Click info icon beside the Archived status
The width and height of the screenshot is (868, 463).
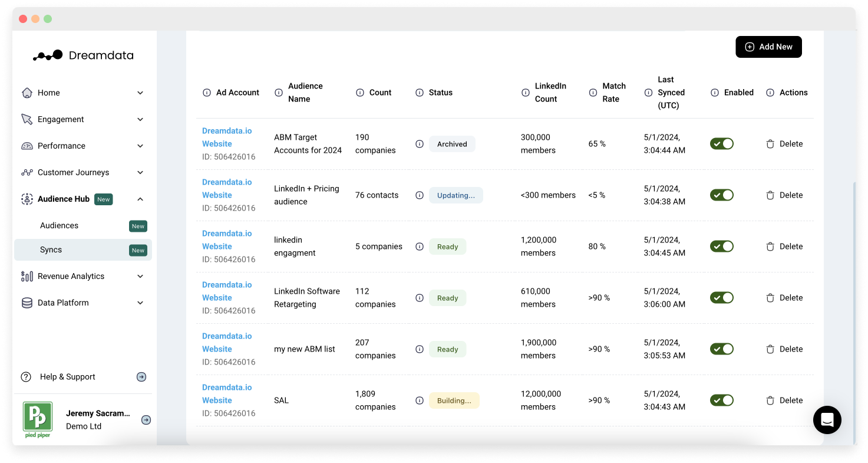pyautogui.click(x=420, y=144)
